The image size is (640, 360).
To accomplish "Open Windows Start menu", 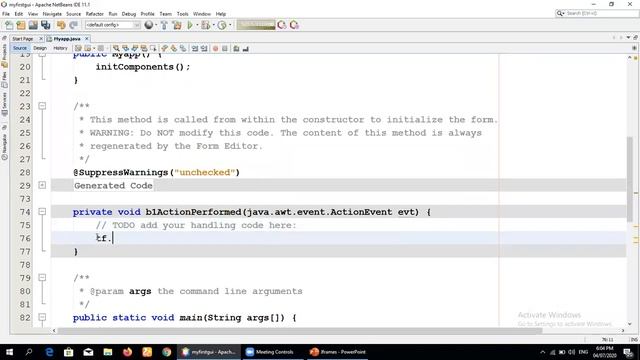I will [x=9, y=352].
